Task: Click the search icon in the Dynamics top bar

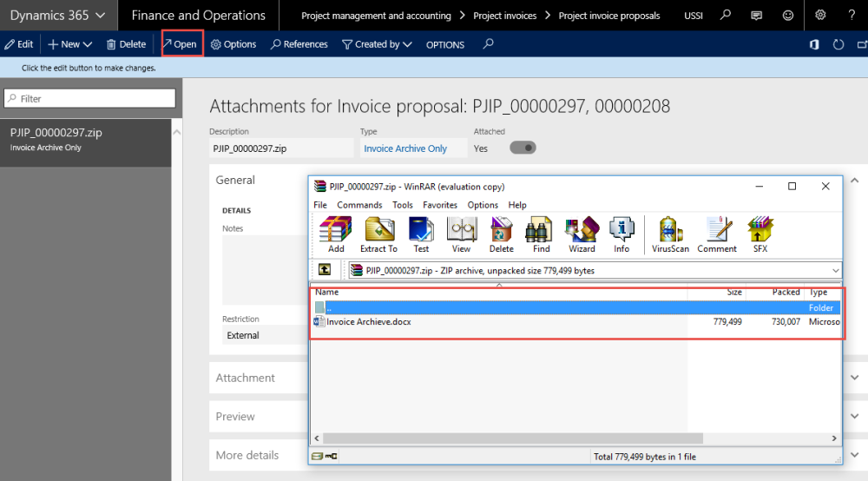Action: [x=725, y=15]
